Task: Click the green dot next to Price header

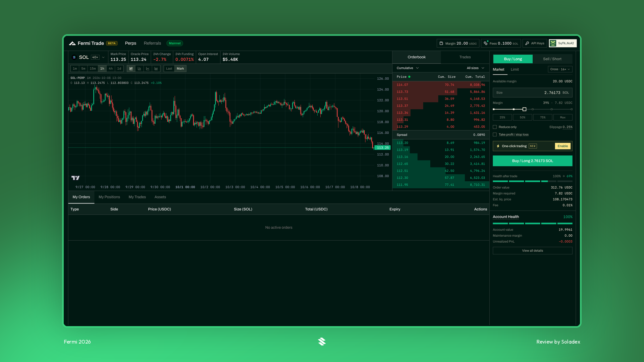Action: (x=409, y=77)
